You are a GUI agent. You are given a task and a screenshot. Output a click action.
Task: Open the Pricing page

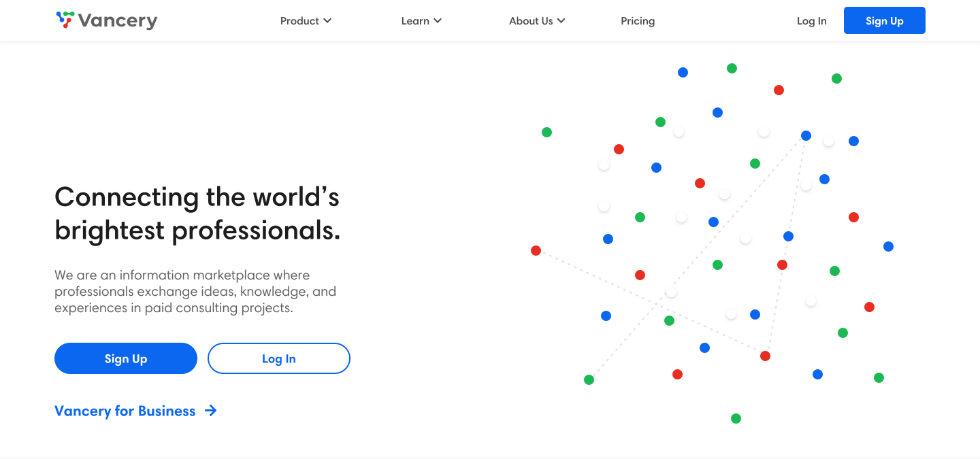(x=638, y=21)
